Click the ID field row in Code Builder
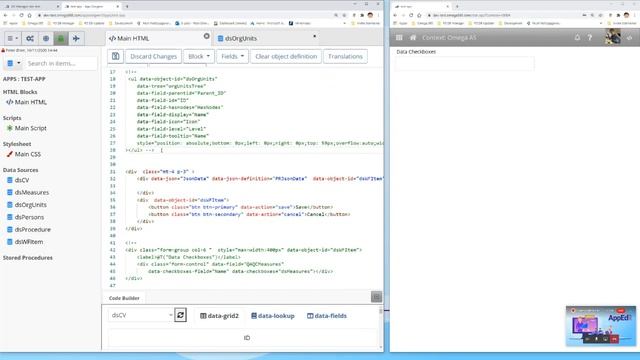The width and height of the screenshot is (640, 360). 243,338
